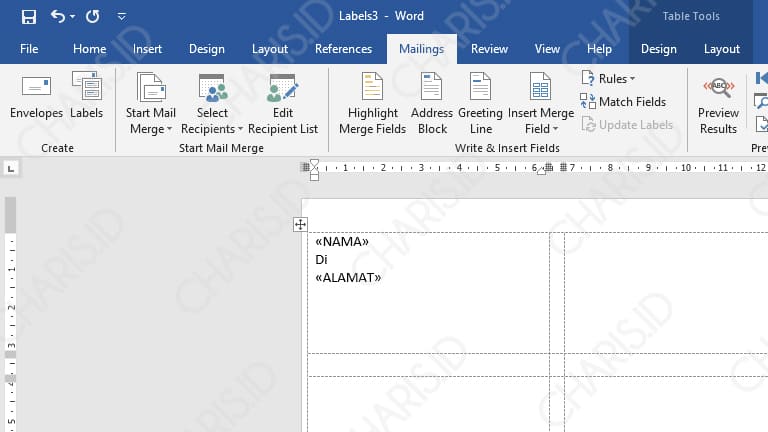The height and width of the screenshot is (432, 768).
Task: Insert an Address Block
Action: tap(432, 103)
